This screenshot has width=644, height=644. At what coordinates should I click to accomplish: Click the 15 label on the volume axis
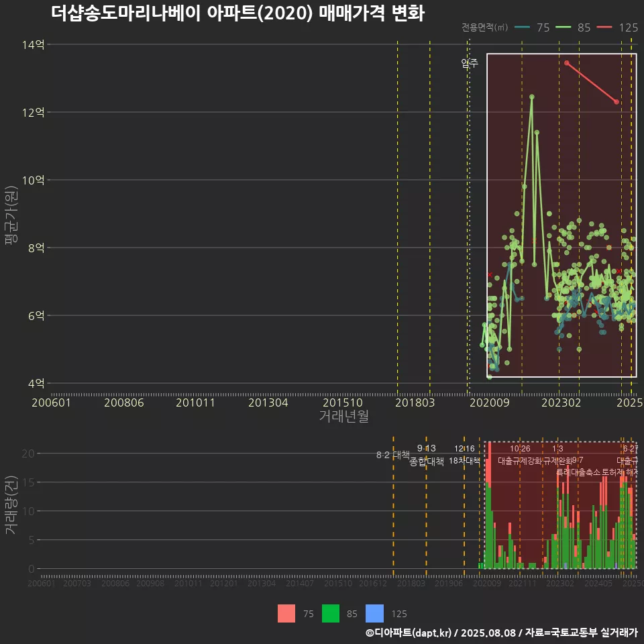click(x=28, y=482)
